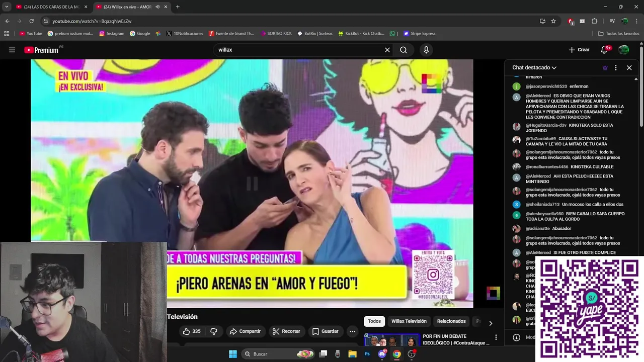
Task: Click the video player to pause
Action: [252, 184]
